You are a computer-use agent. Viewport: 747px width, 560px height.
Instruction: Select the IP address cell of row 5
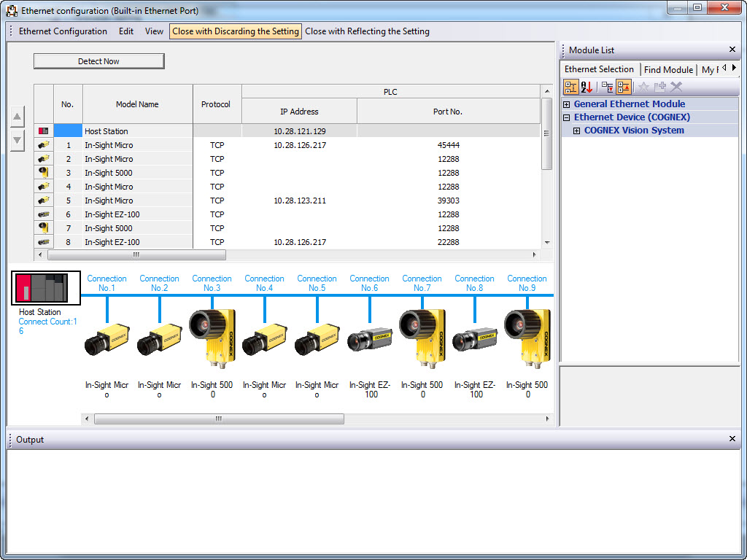[299, 201]
